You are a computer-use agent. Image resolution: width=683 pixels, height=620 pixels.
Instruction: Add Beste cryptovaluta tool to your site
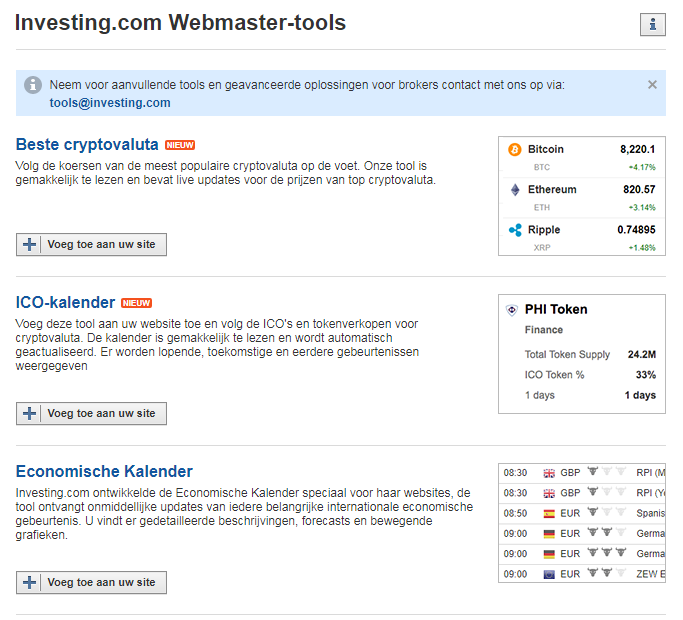(91, 244)
